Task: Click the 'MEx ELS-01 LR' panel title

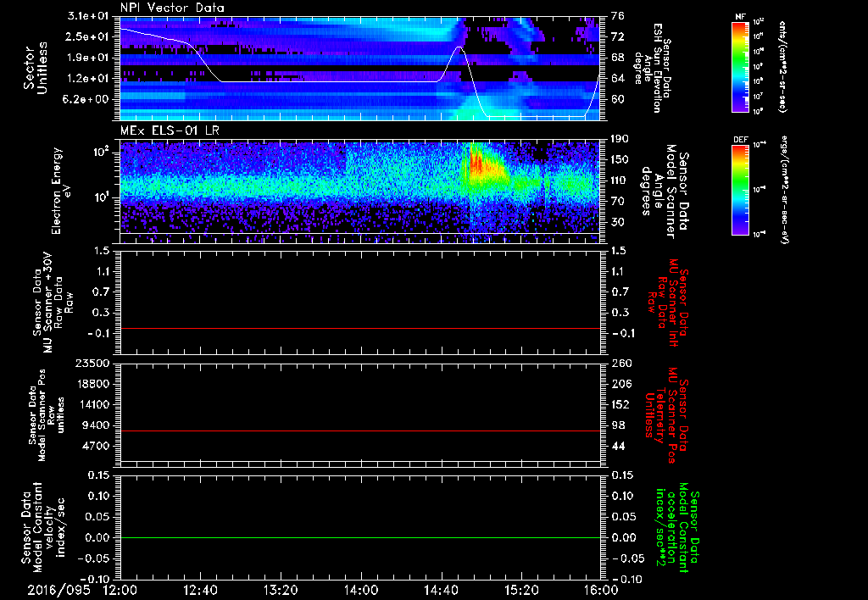Action: click(168, 131)
